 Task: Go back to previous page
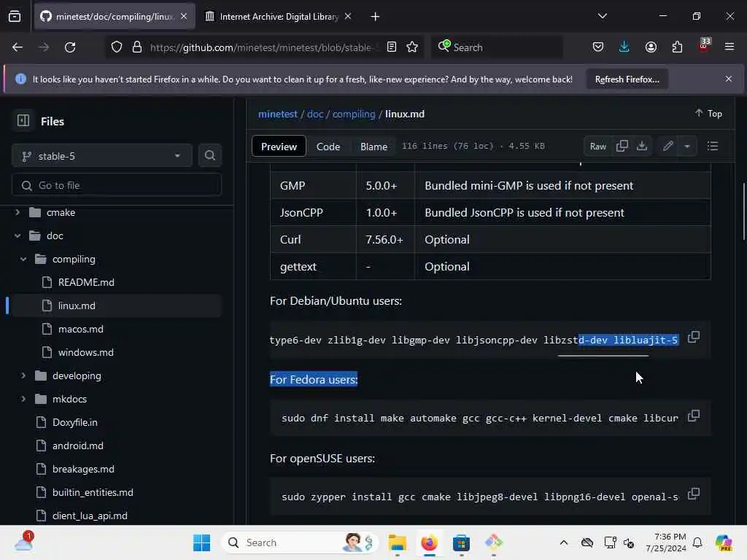18,47
